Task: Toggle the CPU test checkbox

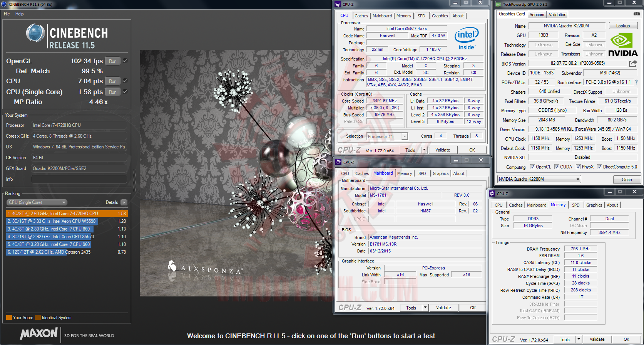Action: point(125,81)
